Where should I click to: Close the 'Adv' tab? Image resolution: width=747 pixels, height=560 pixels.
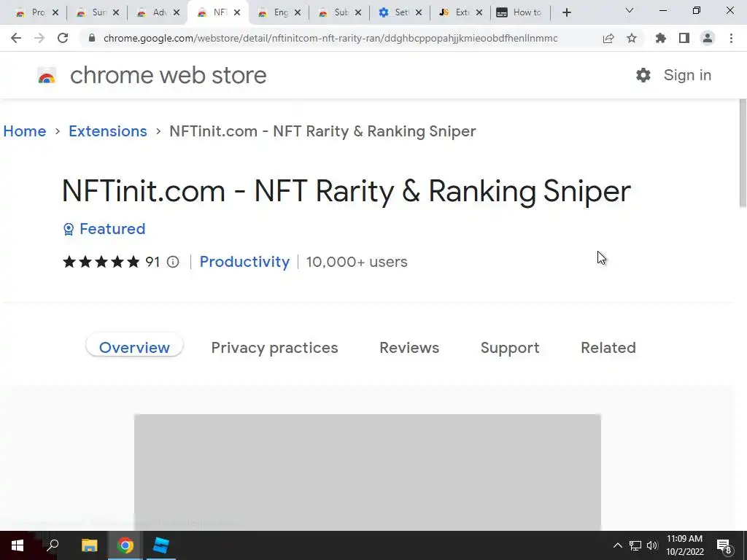point(177,12)
